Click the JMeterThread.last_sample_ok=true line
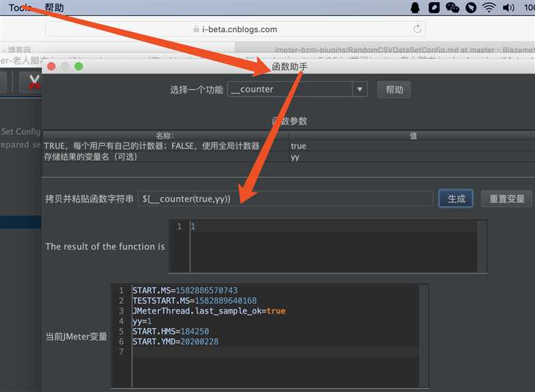 (209, 311)
